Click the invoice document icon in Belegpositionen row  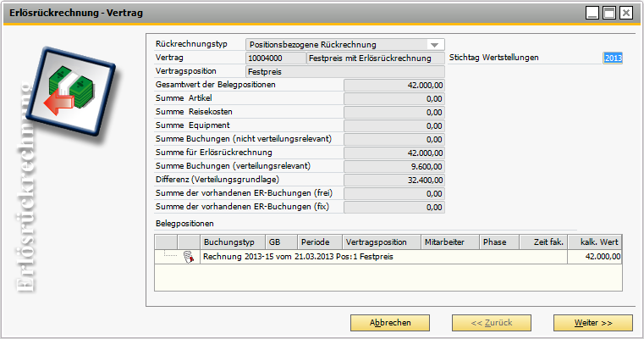[x=189, y=257]
